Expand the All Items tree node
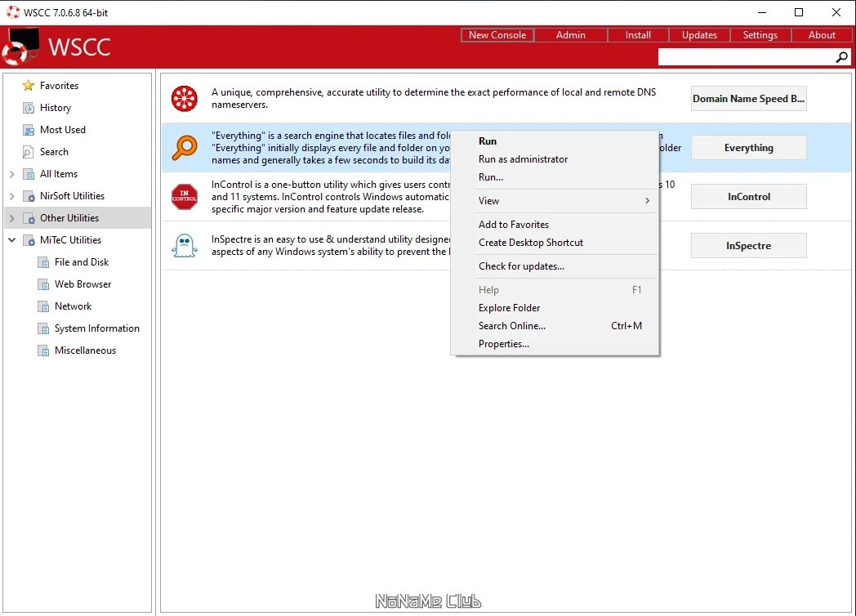Image resolution: width=856 pixels, height=616 pixels. (x=11, y=174)
